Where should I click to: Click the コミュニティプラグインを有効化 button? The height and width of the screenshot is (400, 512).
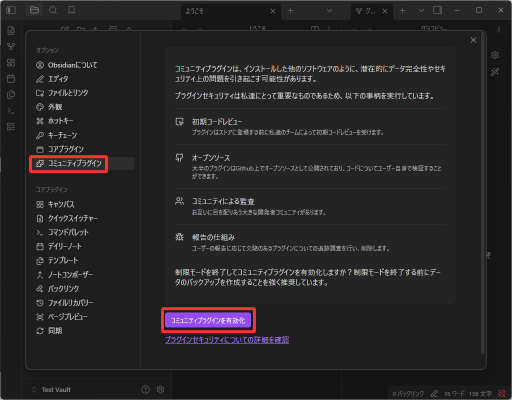[208, 320]
